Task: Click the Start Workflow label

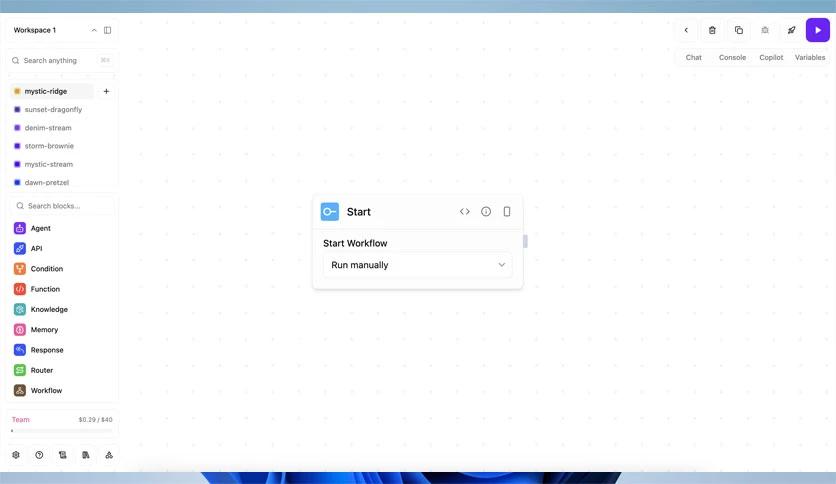Action: pyautogui.click(x=355, y=243)
